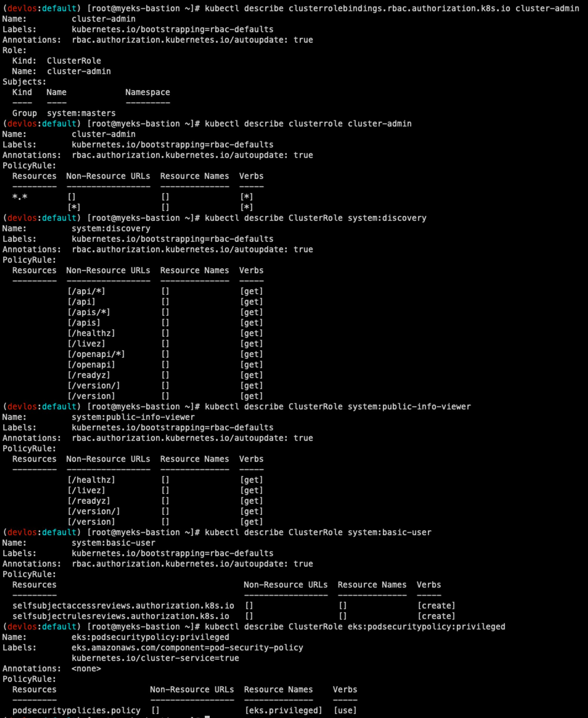This screenshot has height=718, width=588.
Task: Click the system:masters group subject name
Action: (81, 113)
